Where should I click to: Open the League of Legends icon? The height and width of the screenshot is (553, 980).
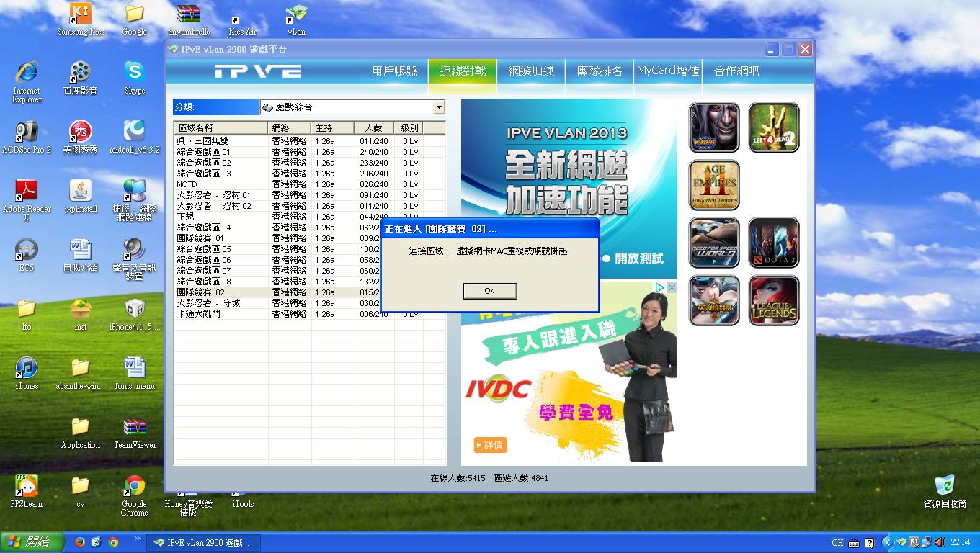(774, 300)
